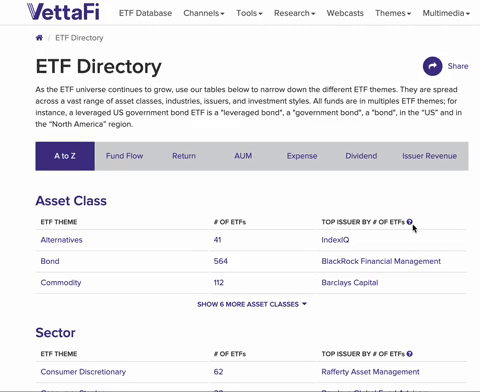Open ETF Database in top navigation
This screenshot has width=480, height=392.
145,13
